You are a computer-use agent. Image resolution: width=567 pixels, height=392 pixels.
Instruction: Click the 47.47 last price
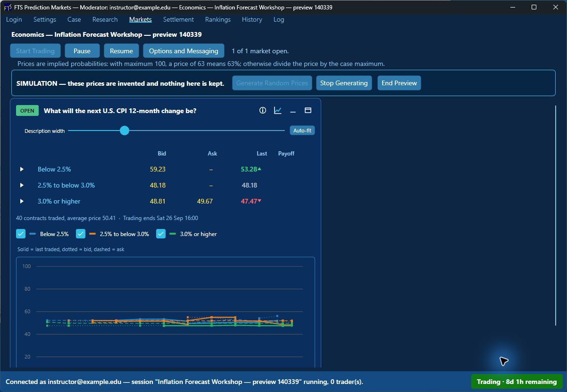click(x=249, y=201)
